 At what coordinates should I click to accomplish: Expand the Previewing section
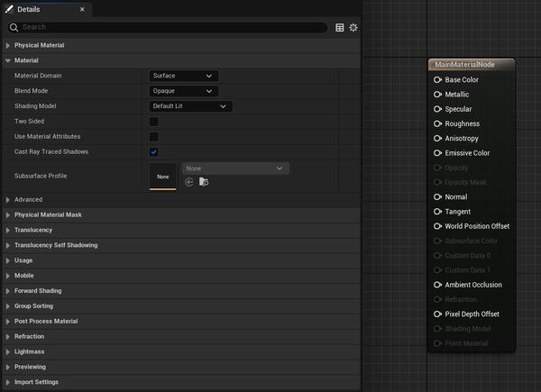click(7, 367)
